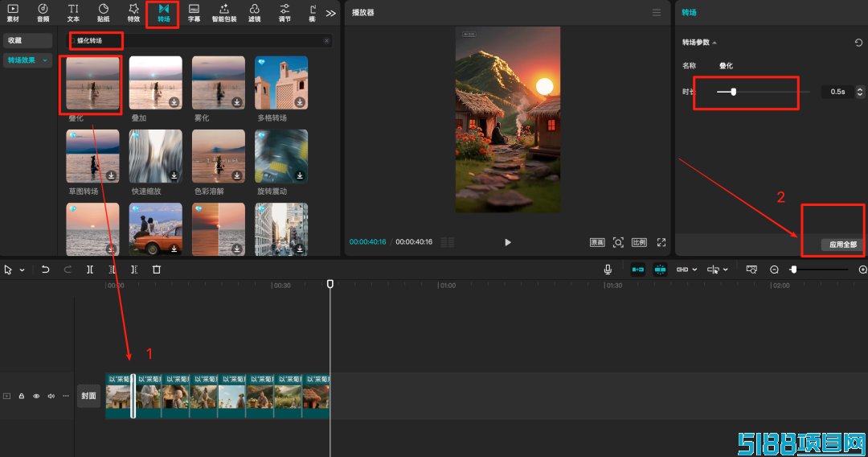Viewport: 868px width, 457px height.
Task: Switch to the 滤镜 (filters) tab
Action: pos(254,12)
